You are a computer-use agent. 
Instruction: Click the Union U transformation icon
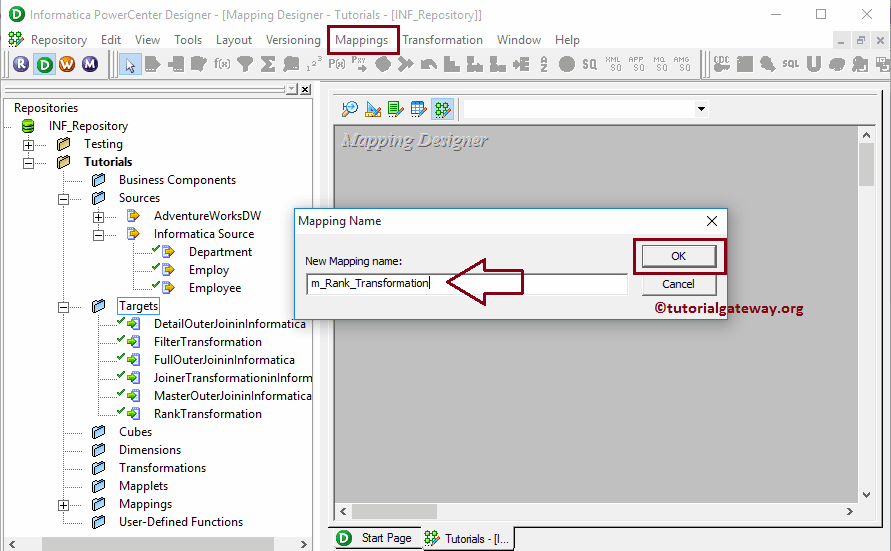coord(814,64)
